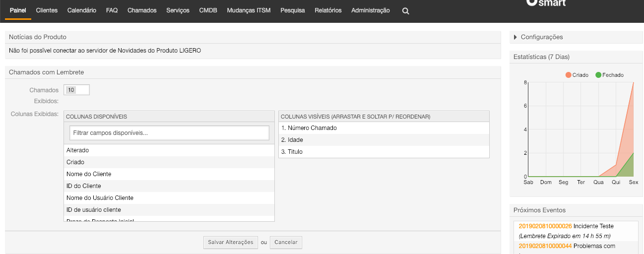Open the Serviços menu

click(178, 10)
